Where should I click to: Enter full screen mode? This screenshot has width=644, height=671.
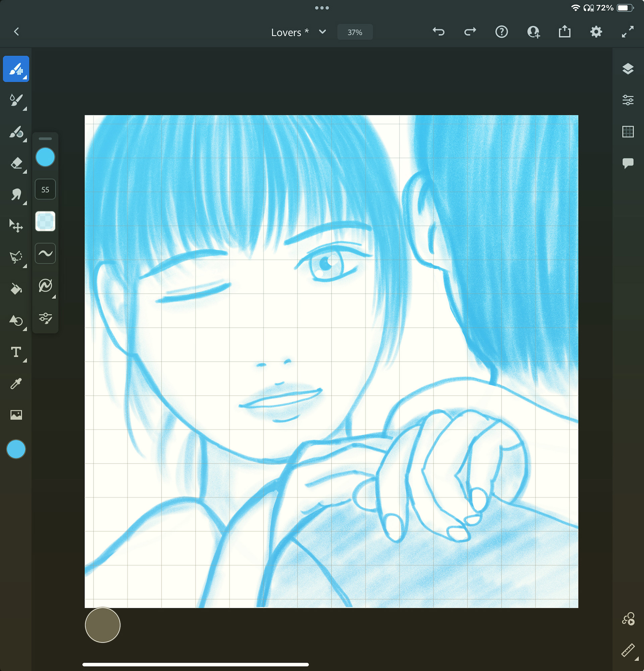coord(628,32)
